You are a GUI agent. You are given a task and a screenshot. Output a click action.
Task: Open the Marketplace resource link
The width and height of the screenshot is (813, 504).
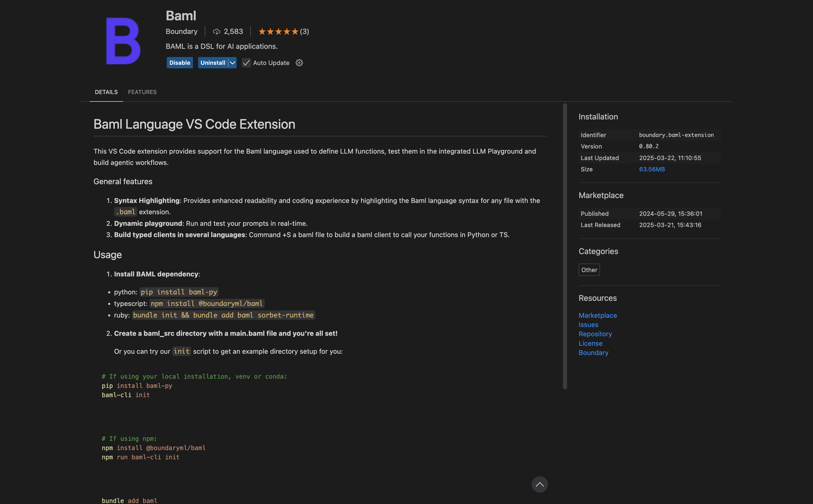click(598, 315)
